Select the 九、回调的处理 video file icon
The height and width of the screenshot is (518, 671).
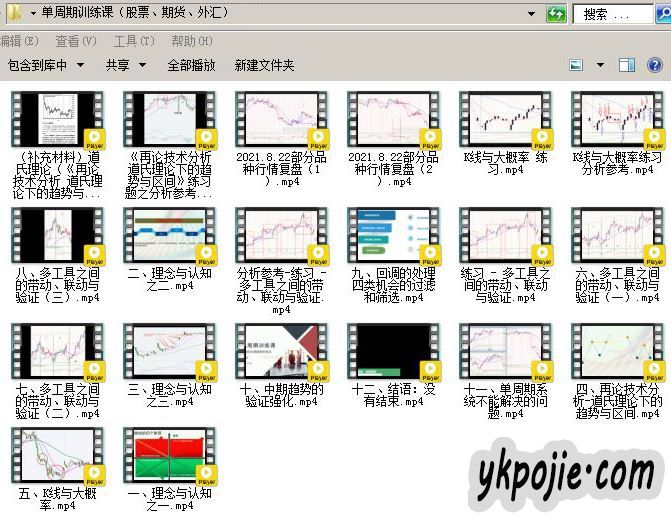(391, 236)
